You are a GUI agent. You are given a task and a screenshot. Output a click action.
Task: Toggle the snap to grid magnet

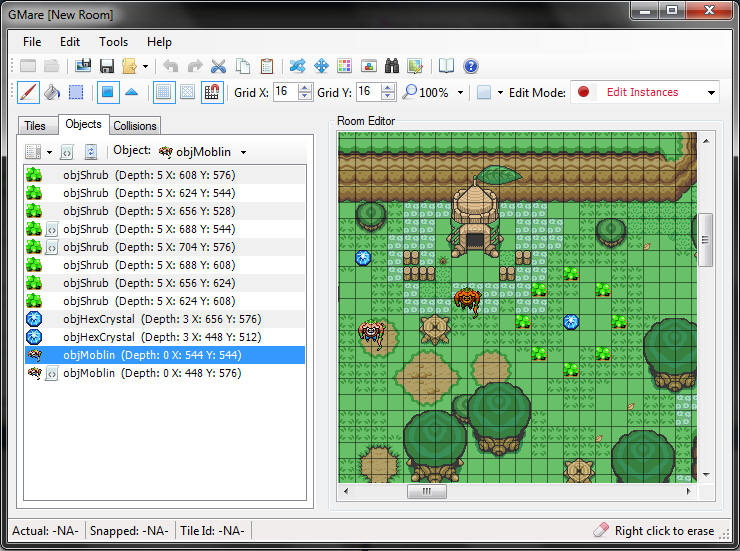tap(212, 93)
